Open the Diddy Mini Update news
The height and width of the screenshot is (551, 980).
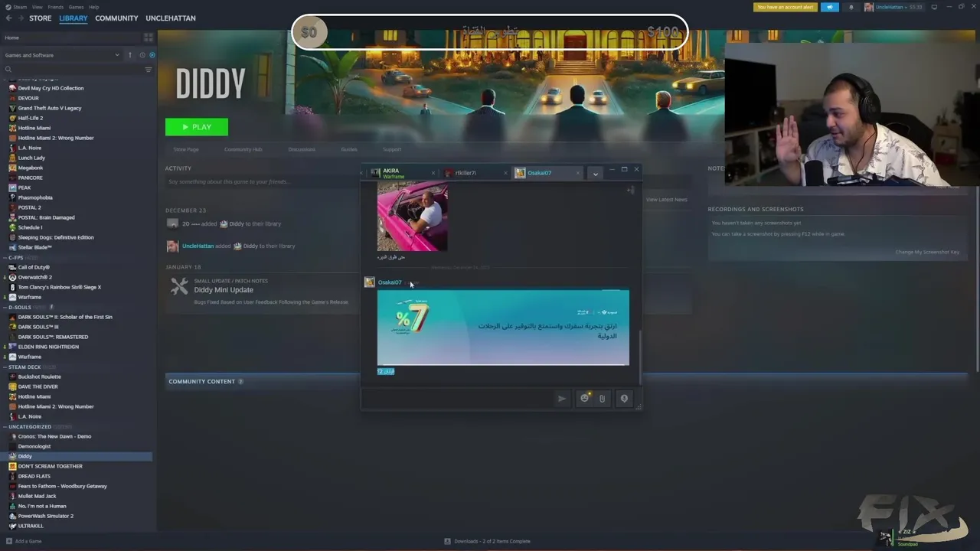[224, 290]
